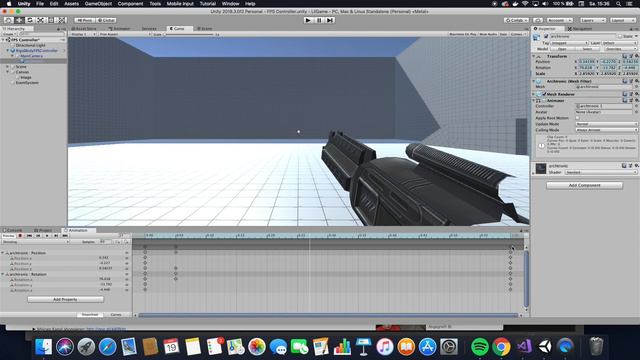Toggle the Mesh Renderer enabled checkbox

(x=544, y=94)
